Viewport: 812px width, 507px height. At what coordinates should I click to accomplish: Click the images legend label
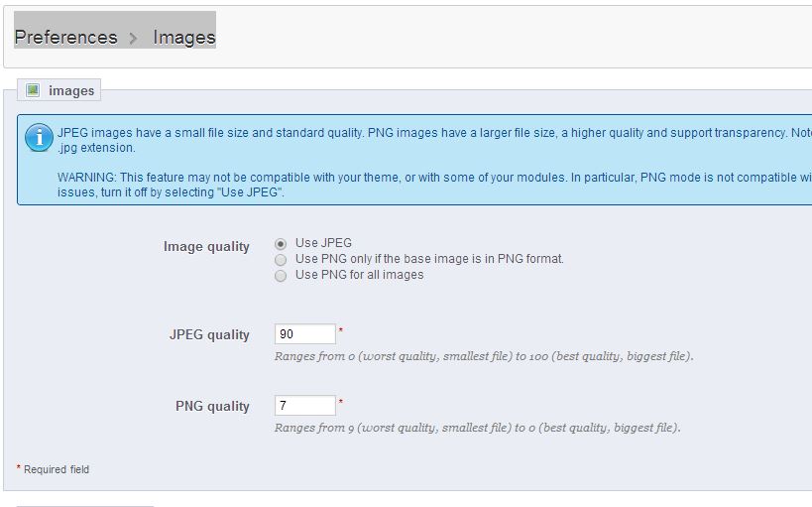click(x=71, y=90)
